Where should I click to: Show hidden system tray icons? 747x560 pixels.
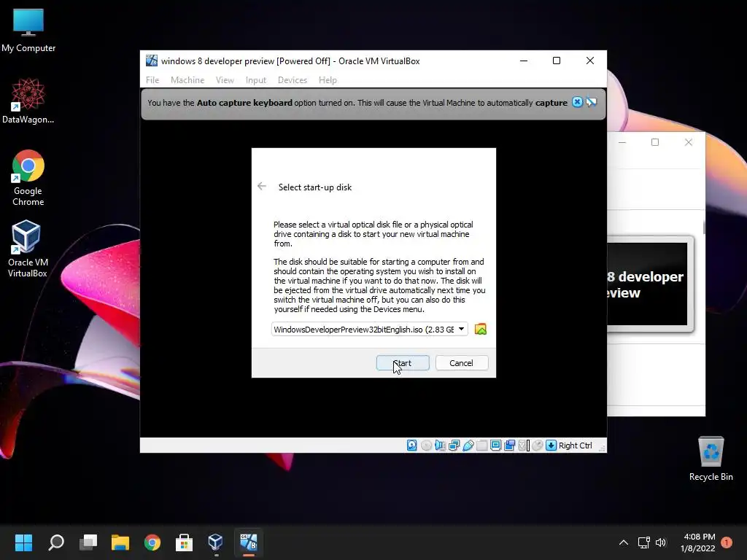[x=623, y=542]
